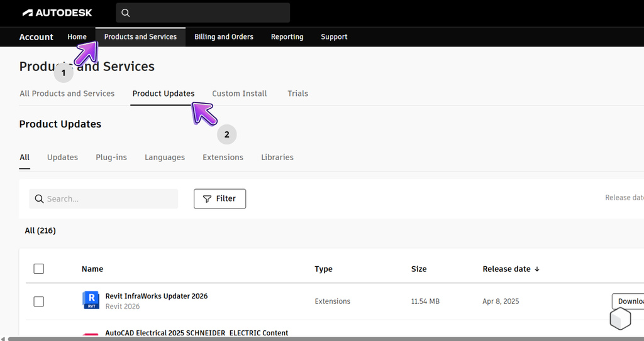Open Products and Services in top navigation

140,37
